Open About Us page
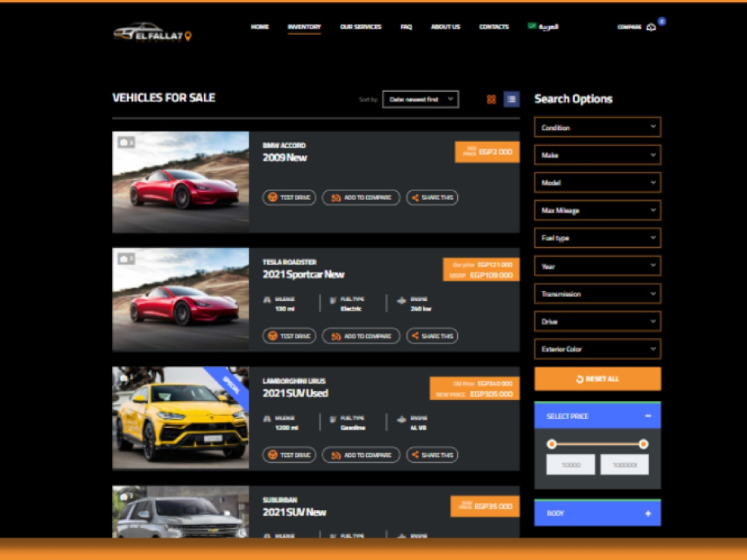This screenshot has width=747, height=560. coord(445,27)
